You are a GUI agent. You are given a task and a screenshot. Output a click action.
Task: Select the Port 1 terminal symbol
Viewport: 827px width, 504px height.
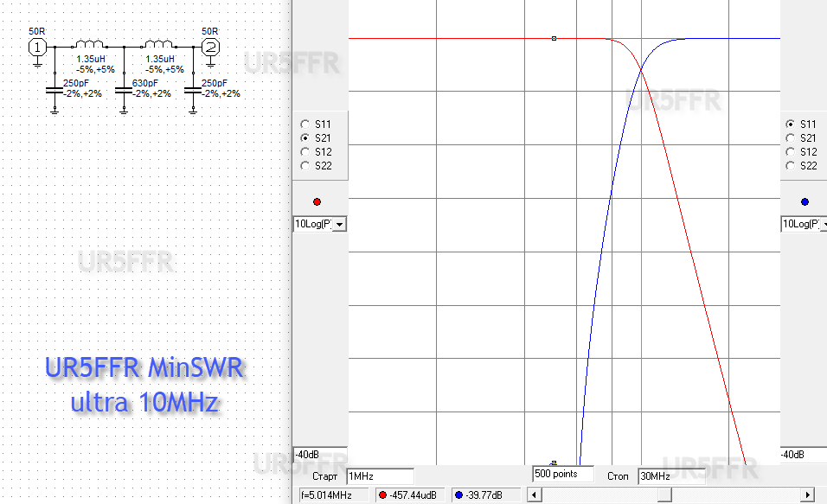click(37, 48)
